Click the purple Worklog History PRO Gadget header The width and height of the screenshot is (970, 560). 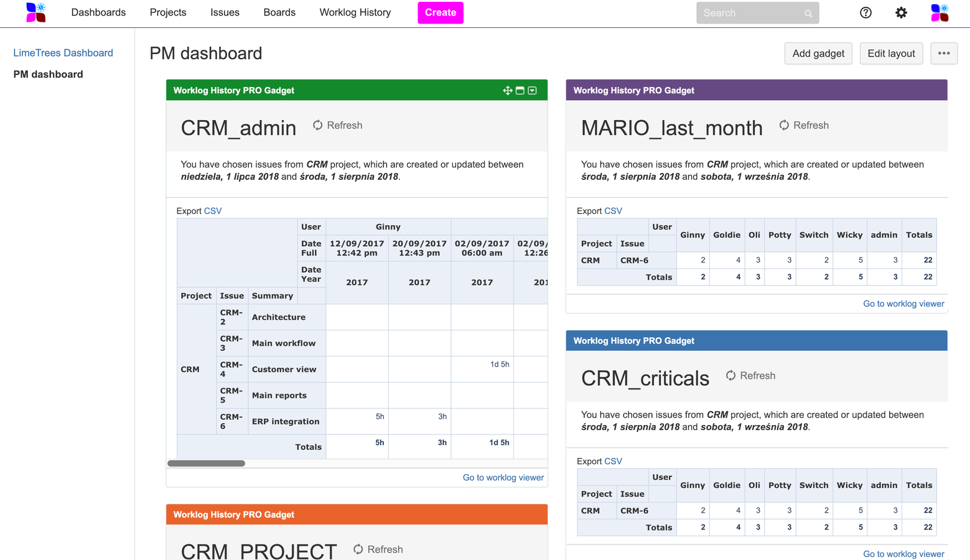coord(757,90)
